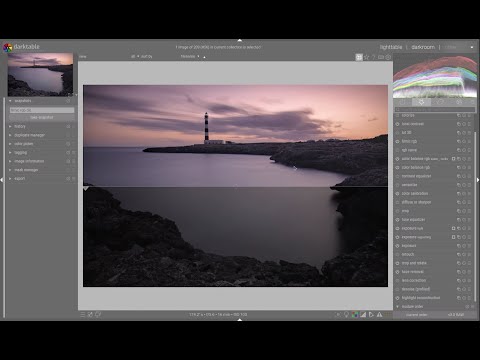
Task: Click the take snapshot button
Action: (42, 118)
